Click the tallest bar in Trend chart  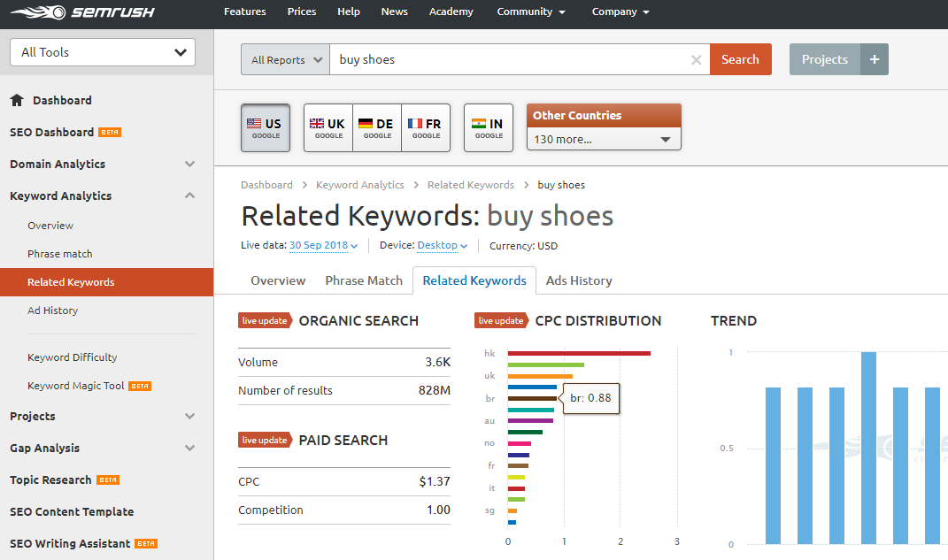pyautogui.click(x=868, y=448)
